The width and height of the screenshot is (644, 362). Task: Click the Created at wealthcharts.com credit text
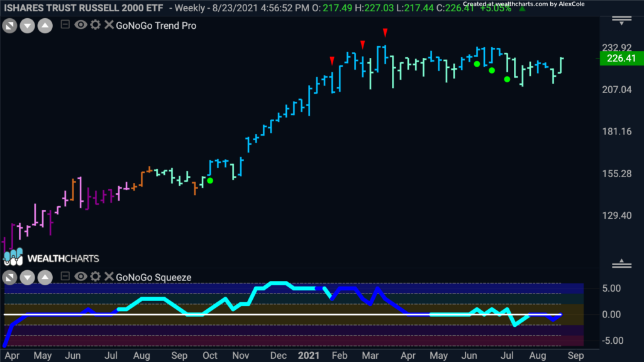pyautogui.click(x=524, y=4)
